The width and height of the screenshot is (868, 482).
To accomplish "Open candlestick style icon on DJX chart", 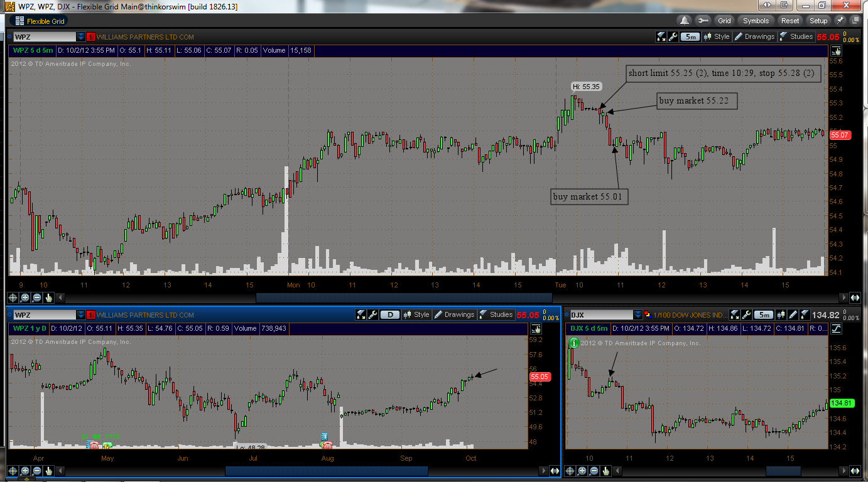I will pos(782,314).
